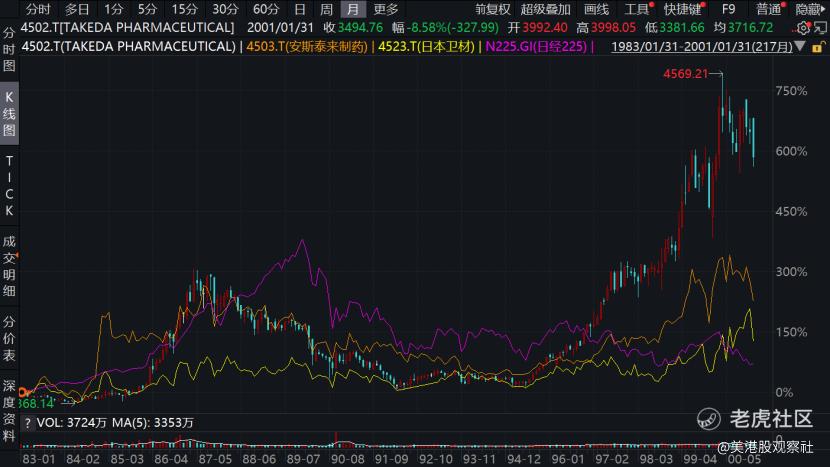Open 成交明细 trade details sidebar
The width and height of the screenshot is (830, 467).
9,266
